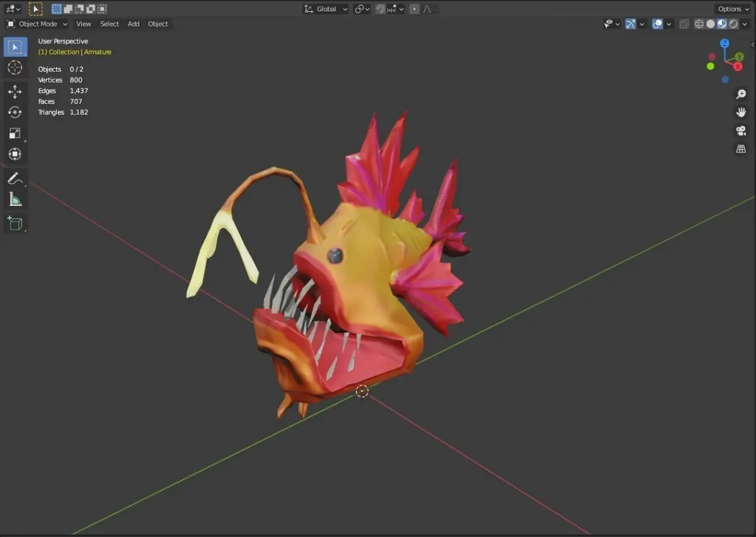Set selection mode to Invert
The image size is (756, 537).
(x=91, y=9)
